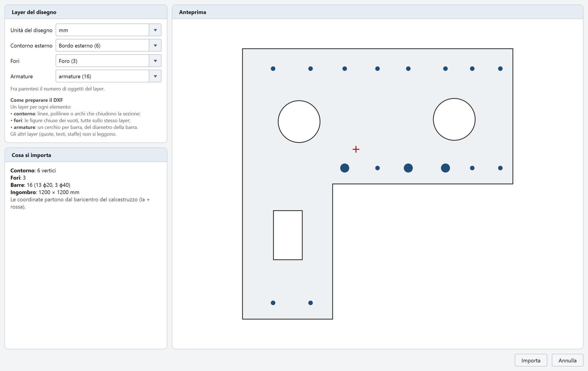Image resolution: width=588 pixels, height=371 pixels.
Task: Click the 'Anteprima' panel header
Action: pyautogui.click(x=378, y=12)
